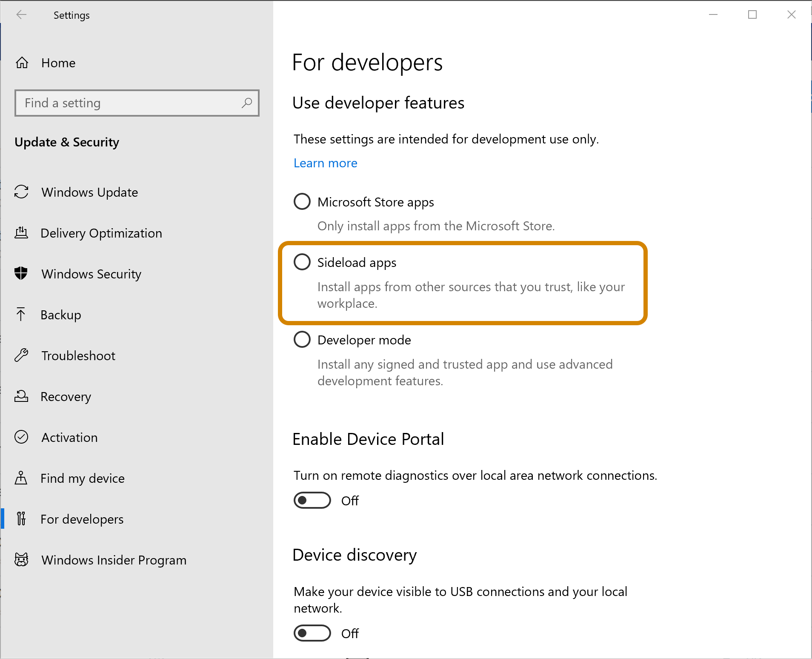Open the For developers sidebar item
The height and width of the screenshot is (659, 812).
coord(82,519)
